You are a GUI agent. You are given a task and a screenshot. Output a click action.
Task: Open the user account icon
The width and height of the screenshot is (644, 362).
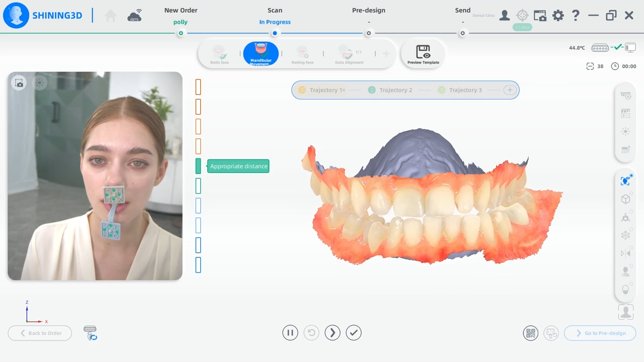pyautogui.click(x=504, y=16)
